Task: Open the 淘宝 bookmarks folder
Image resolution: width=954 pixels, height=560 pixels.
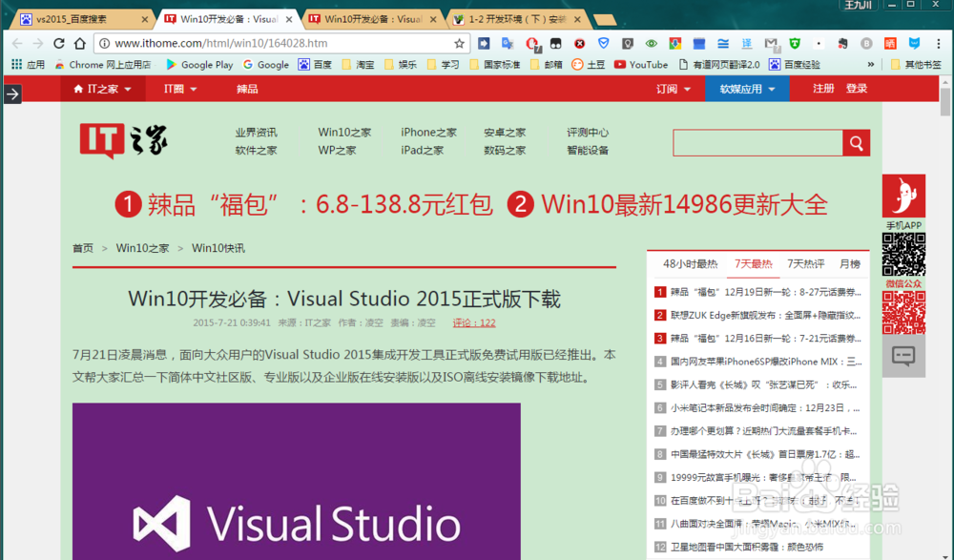Action: tap(358, 65)
